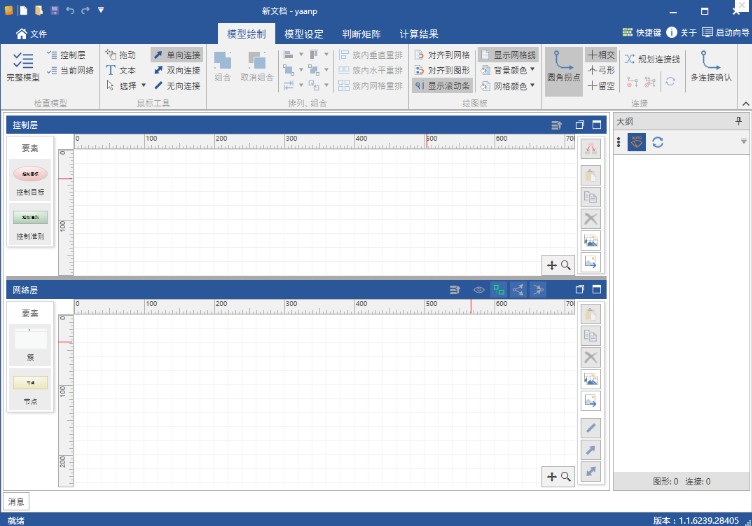Open 快捷键 shortcuts
Image resolution: width=752 pixels, height=526 pixels.
pos(641,33)
